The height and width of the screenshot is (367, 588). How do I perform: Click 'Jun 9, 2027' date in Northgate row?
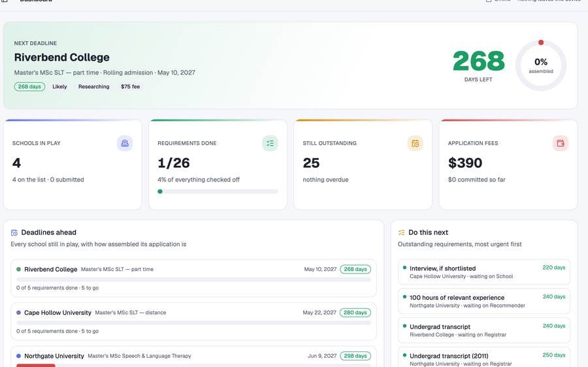point(322,356)
